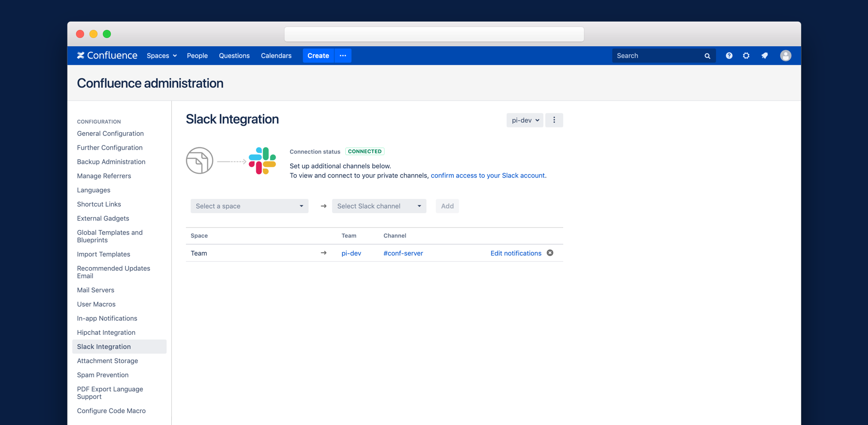Follow confirm access to your Slack account link

point(488,176)
